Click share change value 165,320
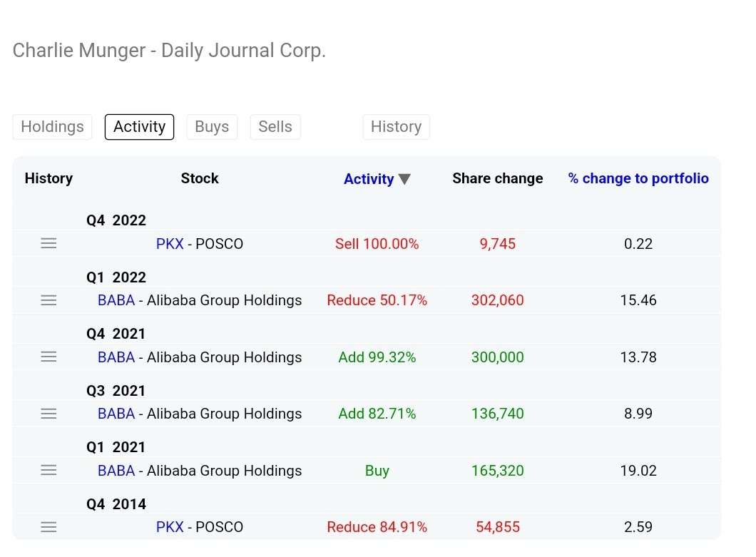The image size is (756, 557). pyautogui.click(x=498, y=471)
